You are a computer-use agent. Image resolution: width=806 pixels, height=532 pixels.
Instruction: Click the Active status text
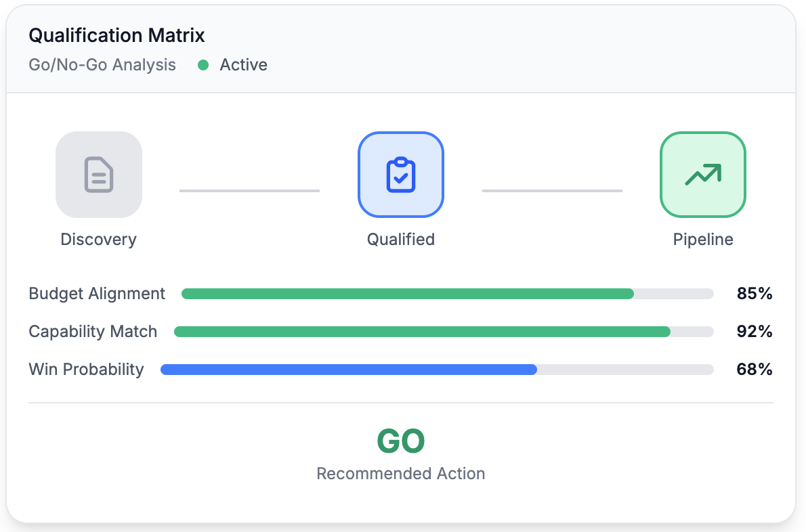[244, 65]
